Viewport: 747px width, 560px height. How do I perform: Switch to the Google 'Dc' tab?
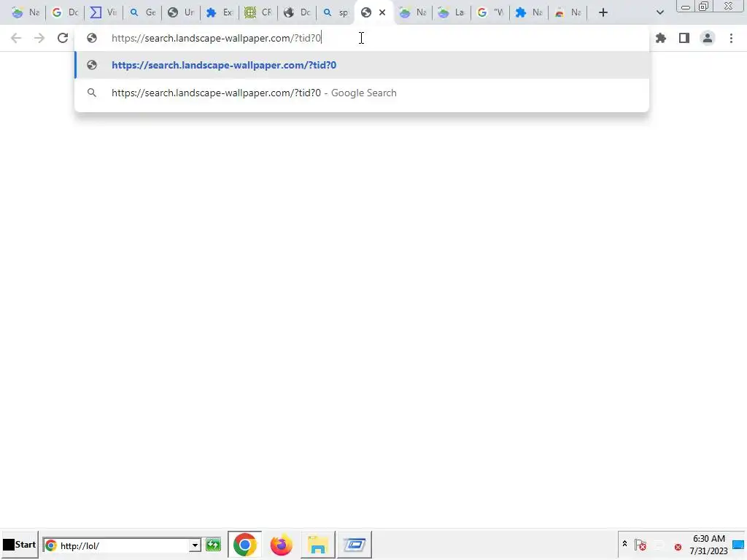point(65,13)
